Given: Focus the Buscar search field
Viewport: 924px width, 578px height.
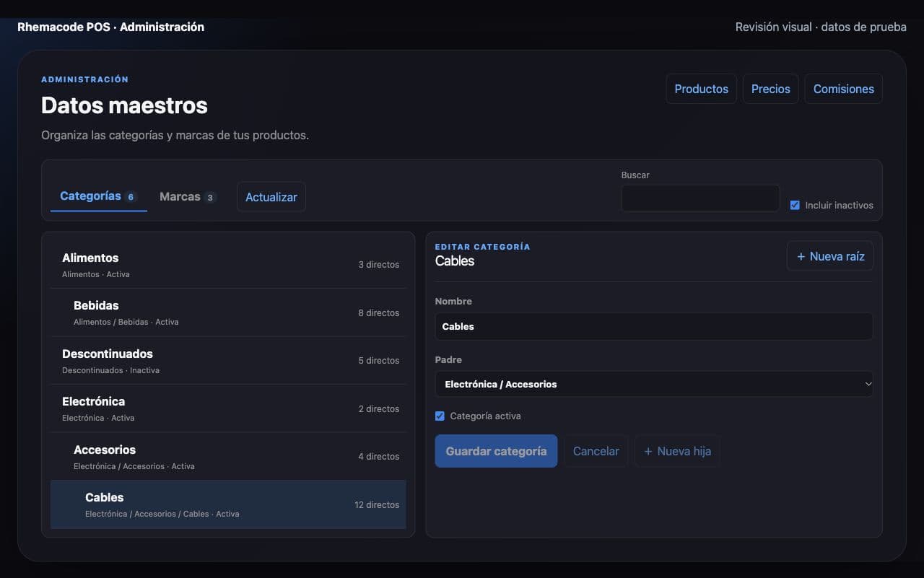Looking at the screenshot, I should coord(700,198).
